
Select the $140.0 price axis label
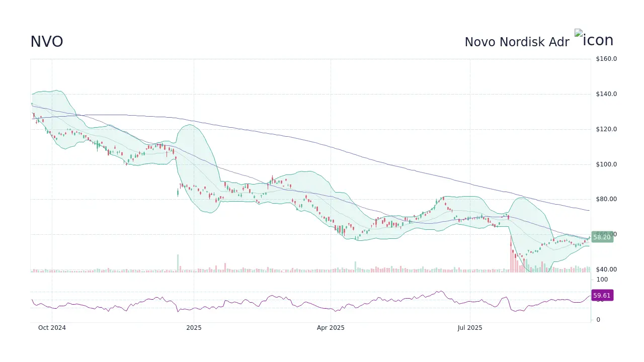[606, 94]
